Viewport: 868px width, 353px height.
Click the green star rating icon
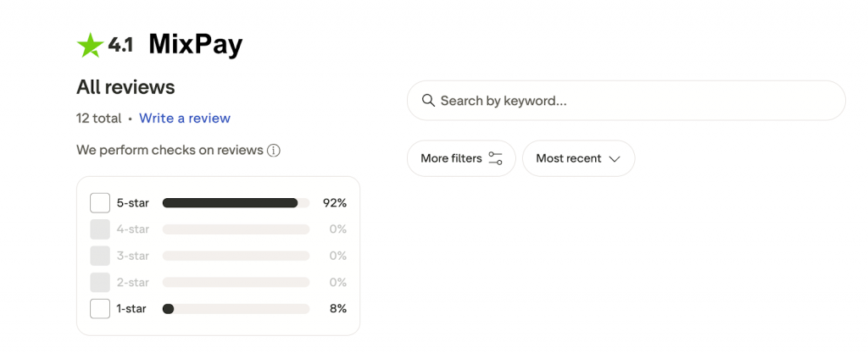(x=90, y=45)
